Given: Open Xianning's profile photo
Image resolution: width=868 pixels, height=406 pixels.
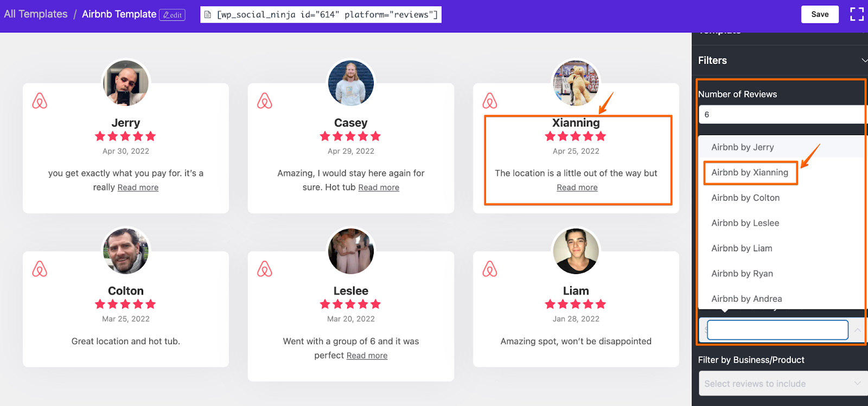Looking at the screenshot, I should click(576, 83).
